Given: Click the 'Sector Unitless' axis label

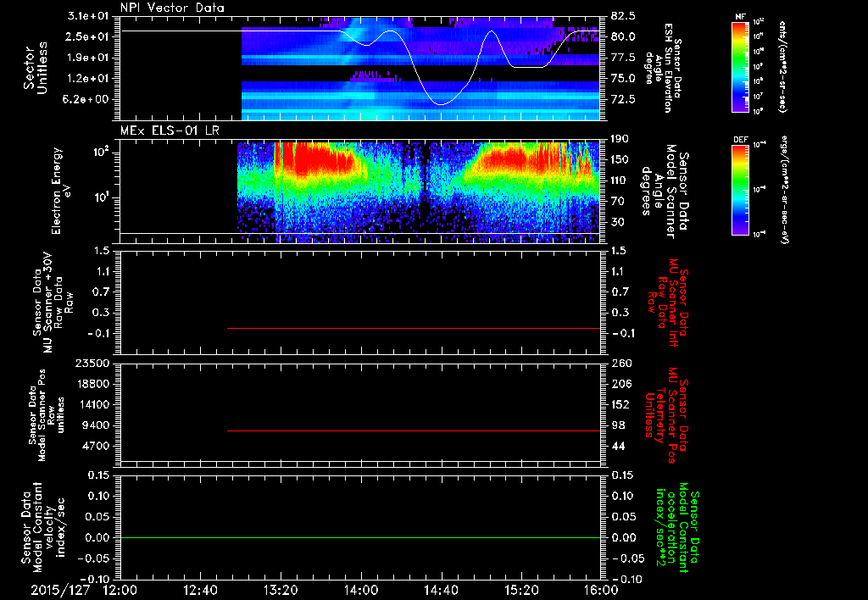Looking at the screenshot, I should pyautogui.click(x=35, y=68).
